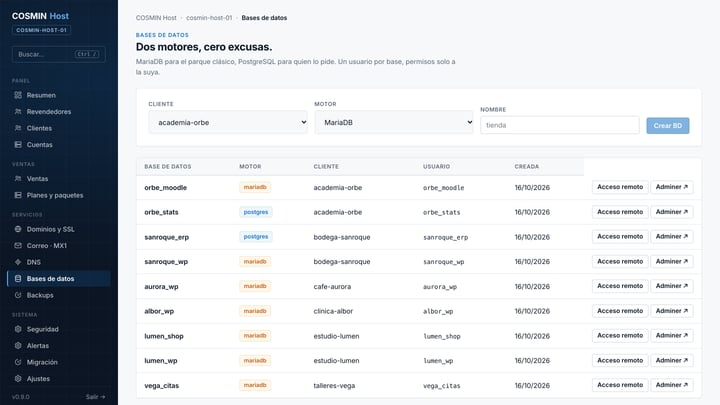Viewport: 720px width, 405px height.
Task: Open Adminer for vega_citas
Action: click(671, 385)
